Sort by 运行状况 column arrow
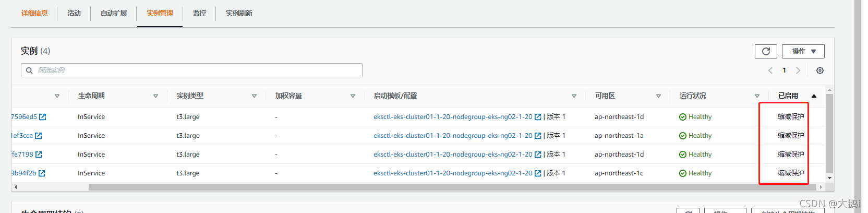The image size is (868, 213). click(757, 96)
